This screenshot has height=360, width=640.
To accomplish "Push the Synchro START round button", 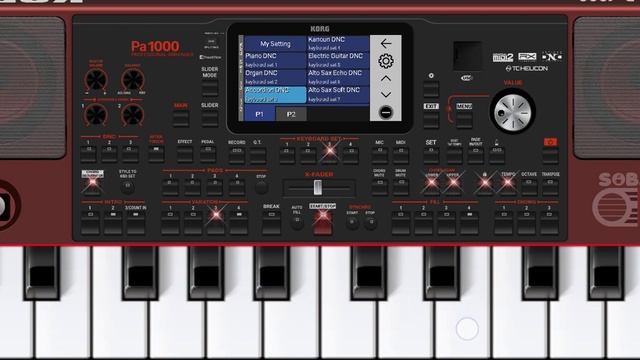I will (352, 222).
